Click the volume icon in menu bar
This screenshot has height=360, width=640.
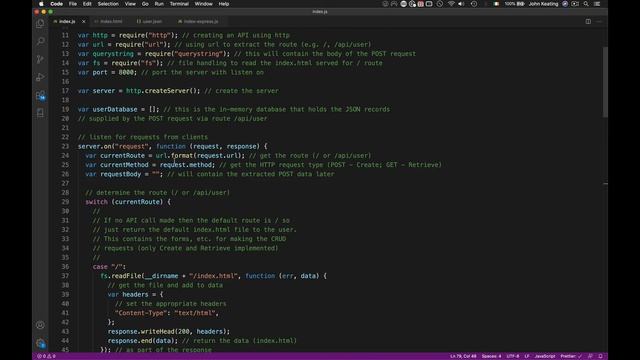461,4
